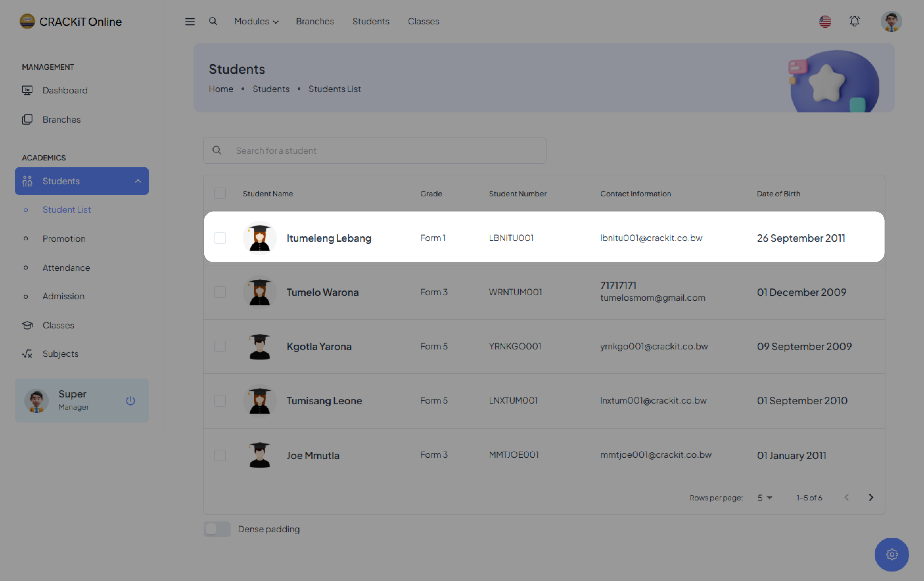The height and width of the screenshot is (581, 924).
Task: Tick Itumeleng Lebang's row checkbox
Action: pyautogui.click(x=220, y=238)
